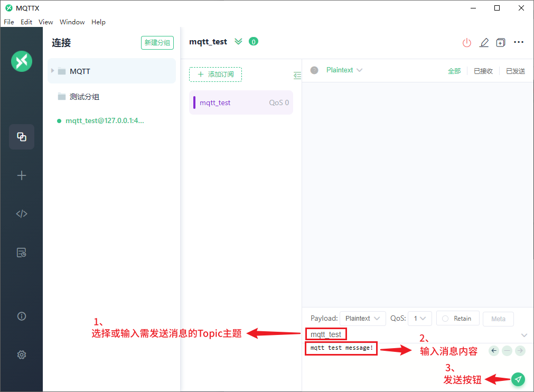Open the Log page icon in the sidebar

click(22, 253)
